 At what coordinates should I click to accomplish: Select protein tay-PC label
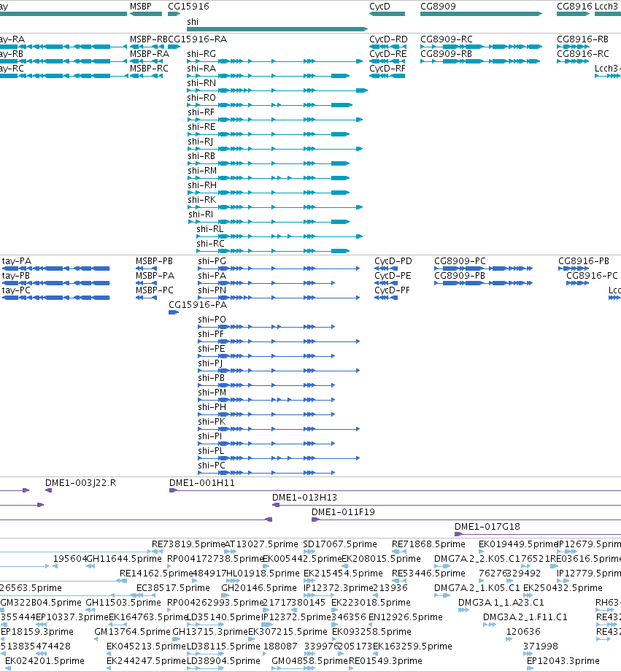(x=16, y=290)
